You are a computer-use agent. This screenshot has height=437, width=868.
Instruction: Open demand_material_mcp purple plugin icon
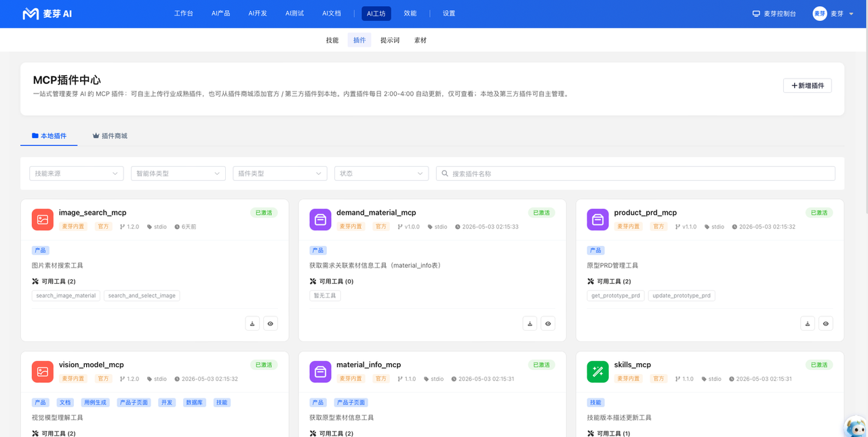point(320,220)
